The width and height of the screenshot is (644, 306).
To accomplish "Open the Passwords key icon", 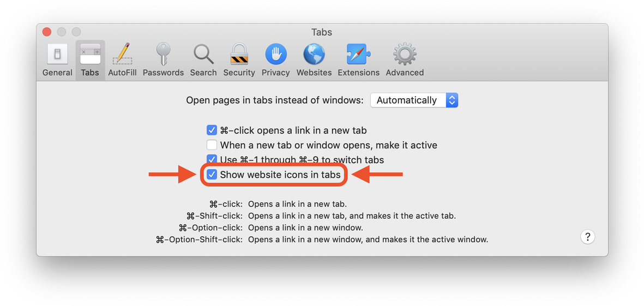I will click(163, 54).
